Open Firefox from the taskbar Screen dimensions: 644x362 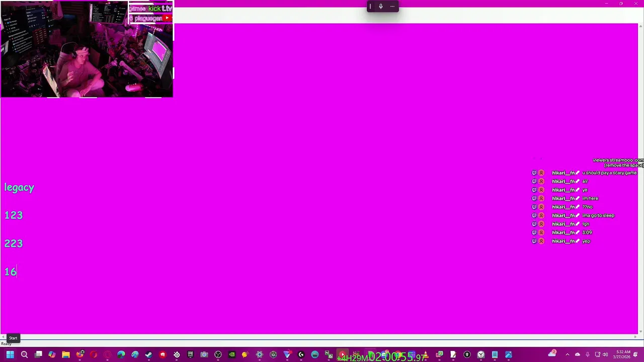pyautogui.click(x=79, y=354)
